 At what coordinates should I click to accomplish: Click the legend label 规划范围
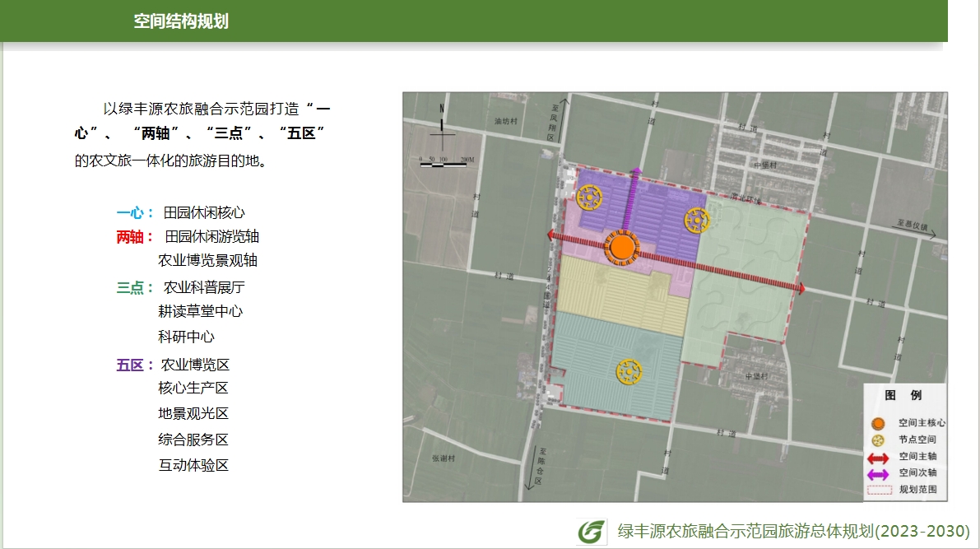[917, 490]
